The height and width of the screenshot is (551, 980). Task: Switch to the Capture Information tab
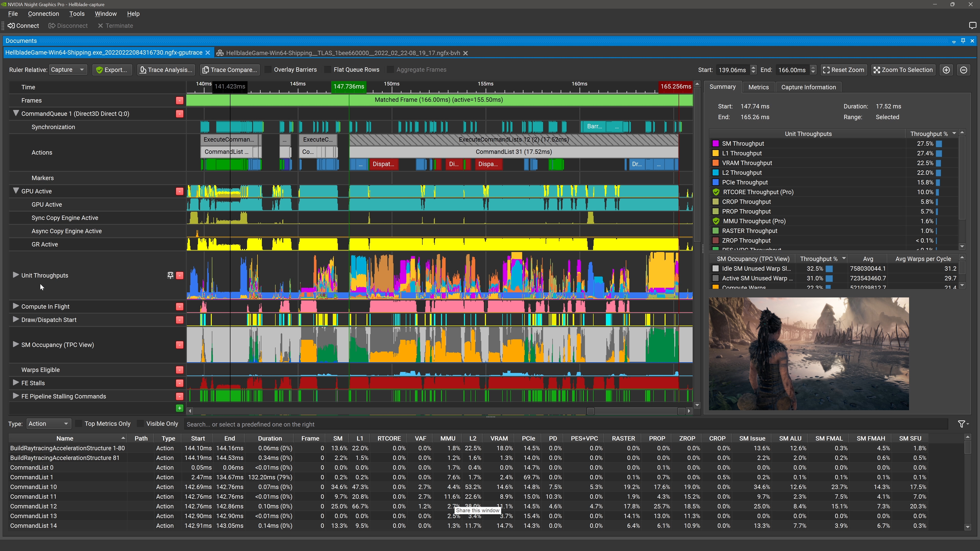coord(808,87)
